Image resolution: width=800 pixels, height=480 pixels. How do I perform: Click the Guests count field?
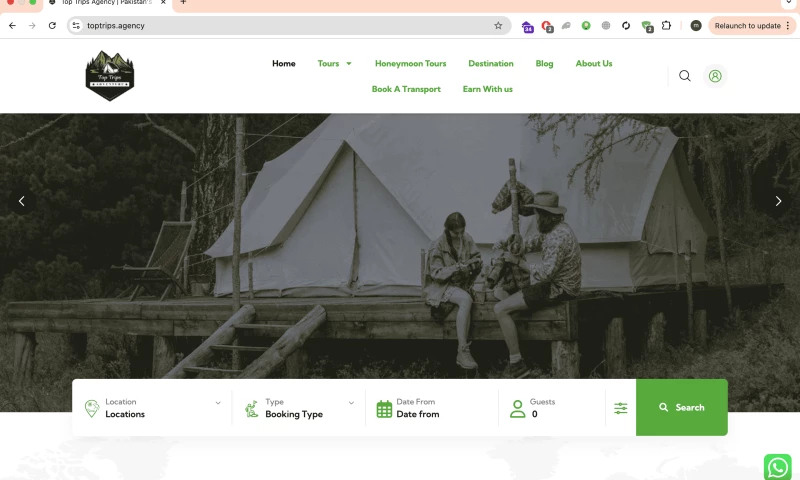click(555, 408)
